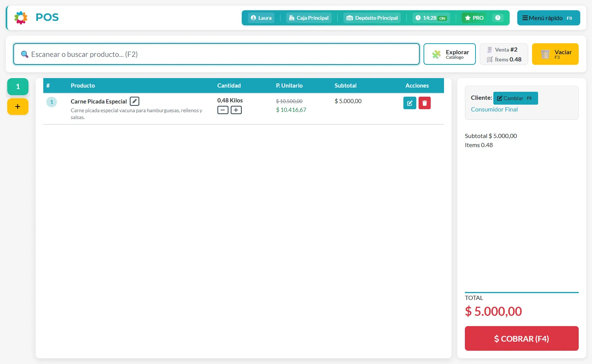Empty the cart with Vaciar F3
Image resolution: width=592 pixels, height=364 pixels.
(x=555, y=54)
